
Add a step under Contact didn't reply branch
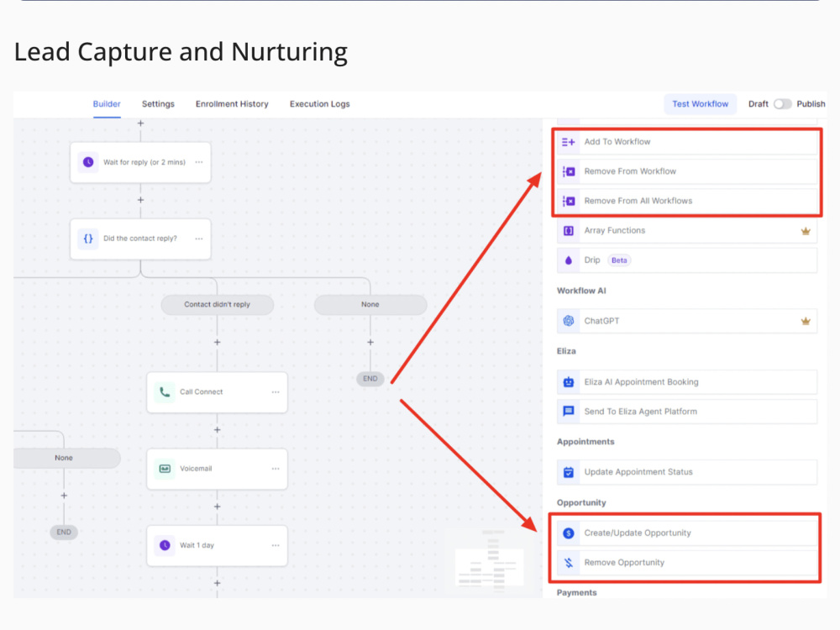217,343
